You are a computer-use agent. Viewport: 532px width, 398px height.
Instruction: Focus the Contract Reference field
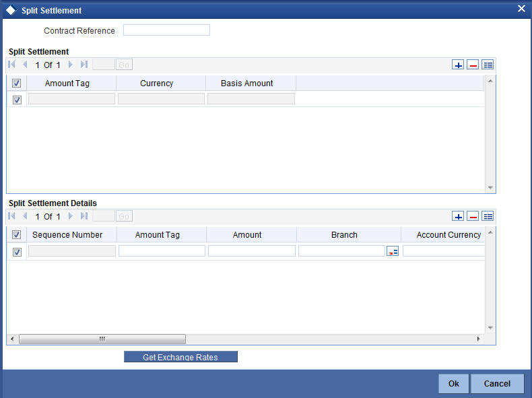(166, 30)
